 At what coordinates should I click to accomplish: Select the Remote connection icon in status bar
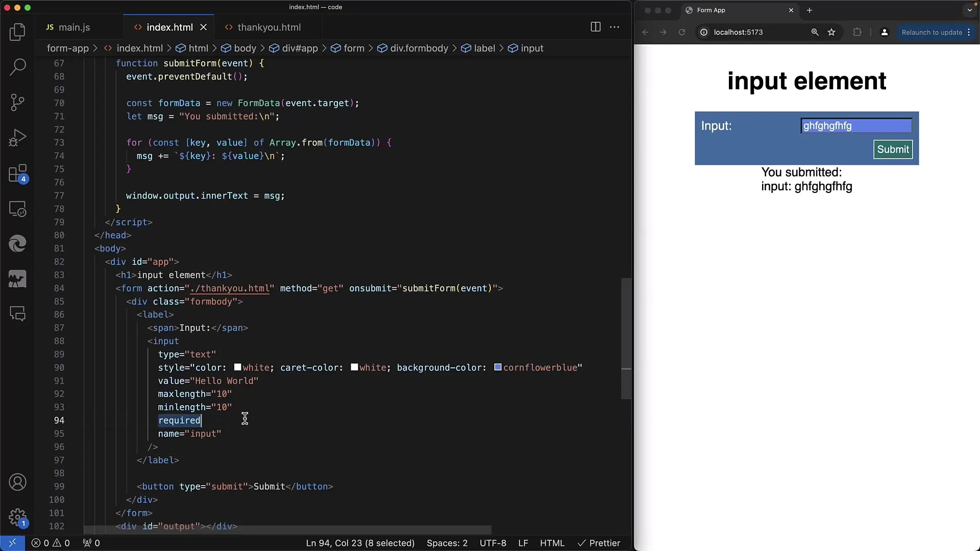pos(12,543)
